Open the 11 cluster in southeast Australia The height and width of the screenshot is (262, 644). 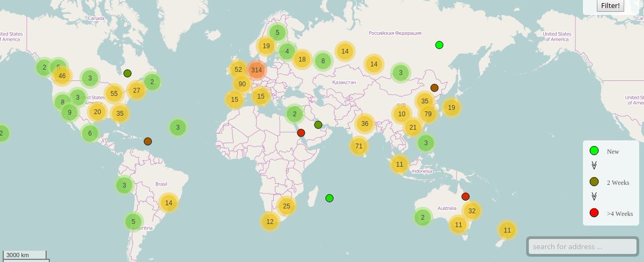458,225
